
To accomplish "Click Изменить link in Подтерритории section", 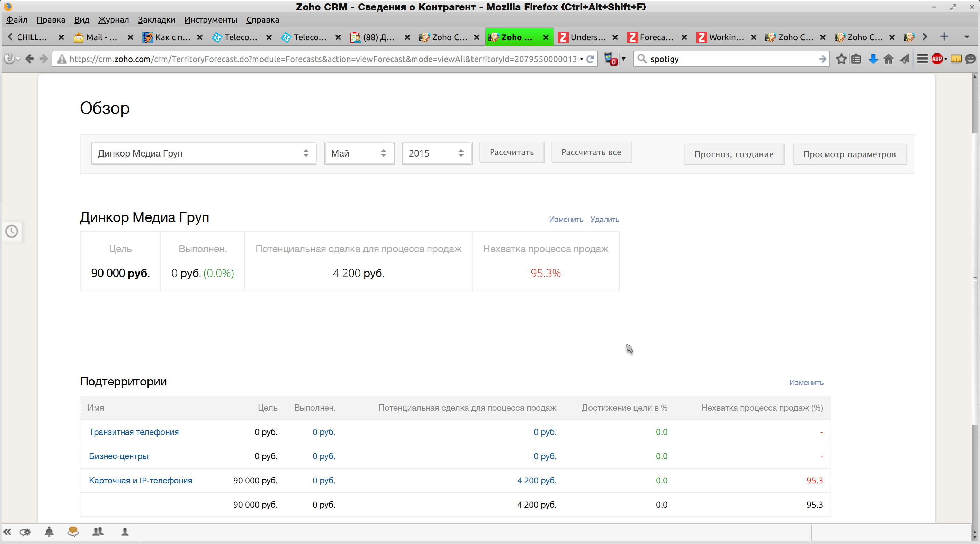I will (x=806, y=382).
